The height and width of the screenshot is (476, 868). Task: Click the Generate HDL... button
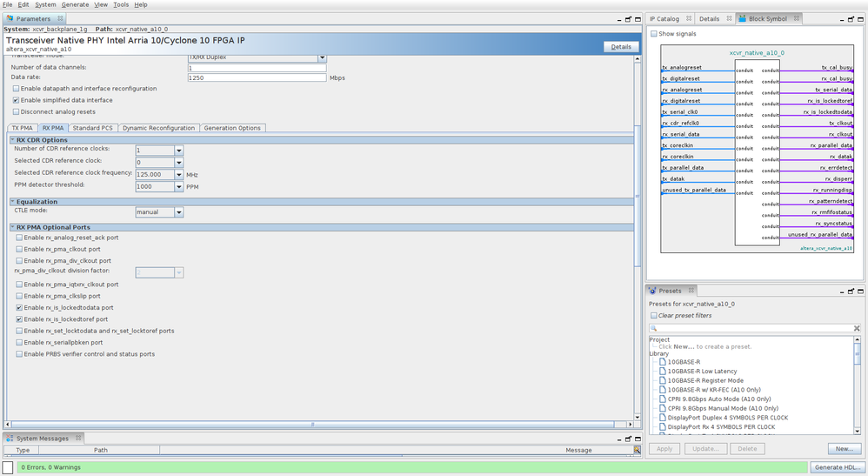pos(838,467)
